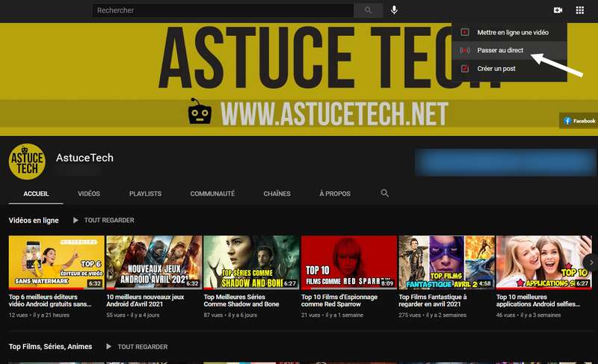The width and height of the screenshot is (598, 364).
Task: Click the AstuceTech channel name
Action: coord(84,158)
